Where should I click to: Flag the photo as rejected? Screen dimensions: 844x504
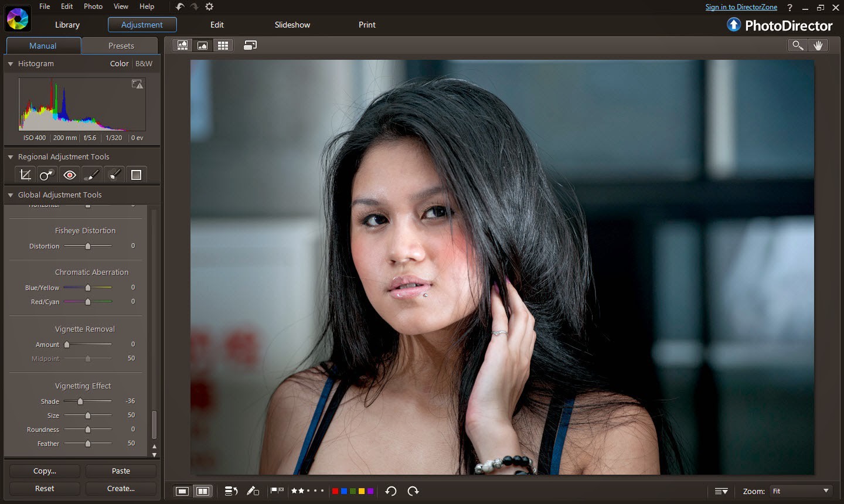(x=281, y=490)
